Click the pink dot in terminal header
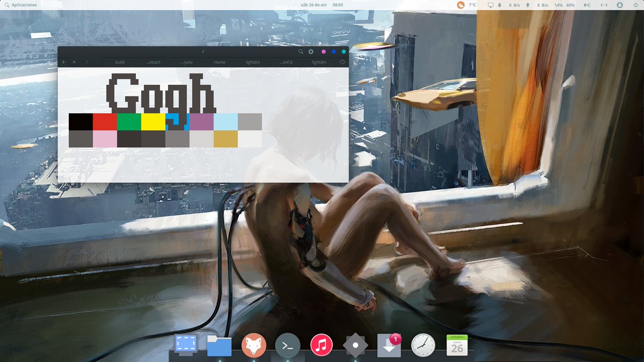Screen dimensions: 644x362 [x=324, y=51]
